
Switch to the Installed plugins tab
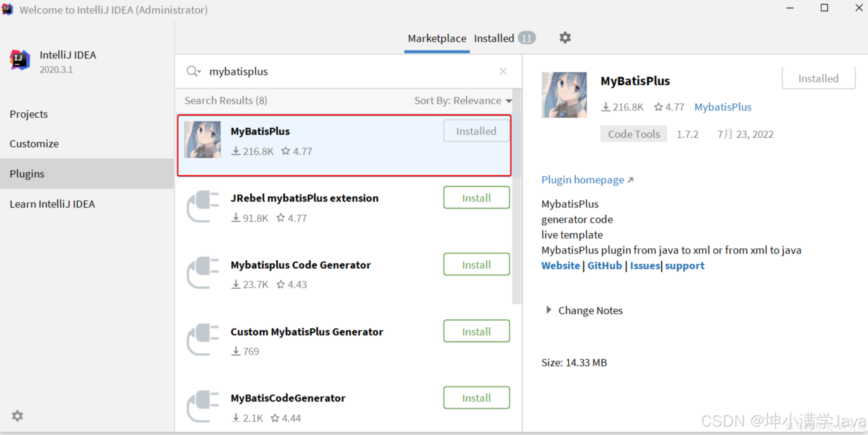[494, 38]
